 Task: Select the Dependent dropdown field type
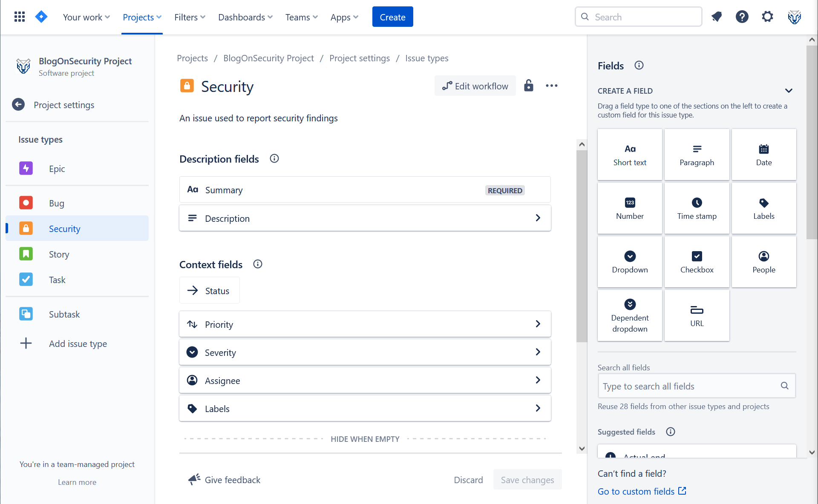coord(630,315)
